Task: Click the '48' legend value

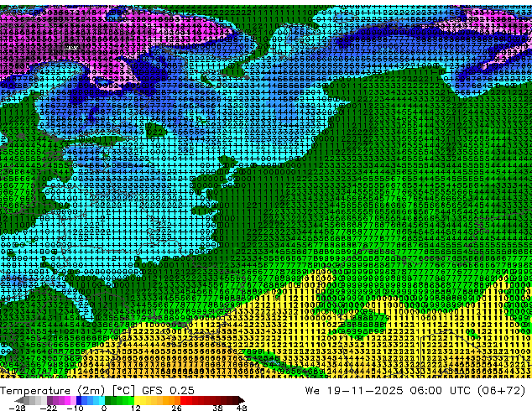Action: (242, 408)
